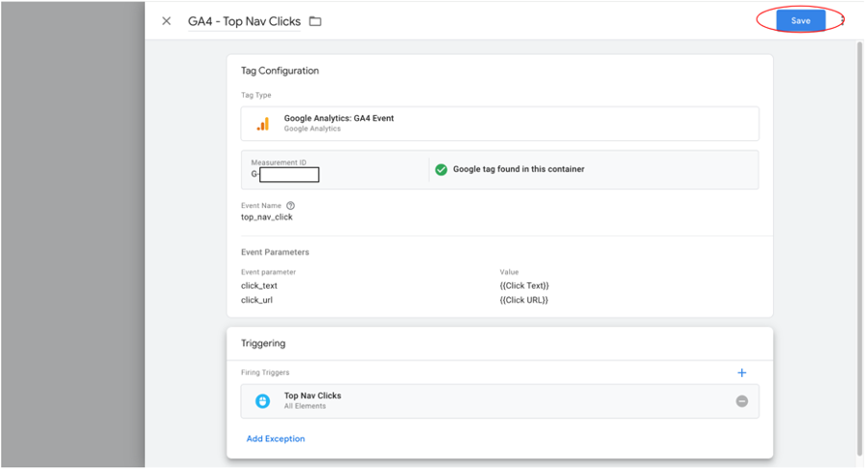Select the click_text parameter

(x=259, y=286)
